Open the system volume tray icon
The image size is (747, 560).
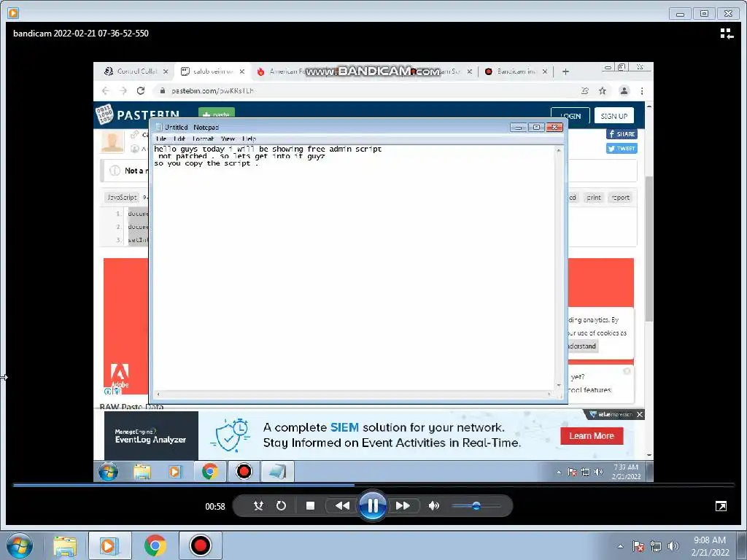(673, 546)
